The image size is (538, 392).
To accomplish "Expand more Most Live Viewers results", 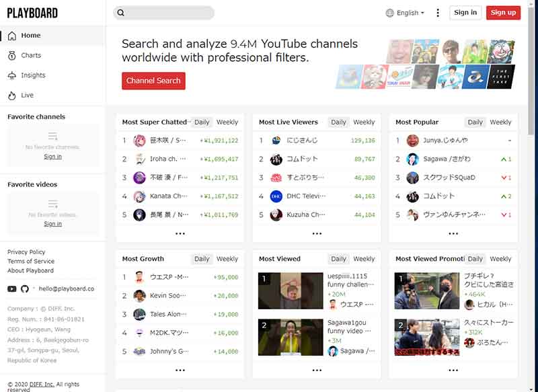I will click(x=317, y=233).
